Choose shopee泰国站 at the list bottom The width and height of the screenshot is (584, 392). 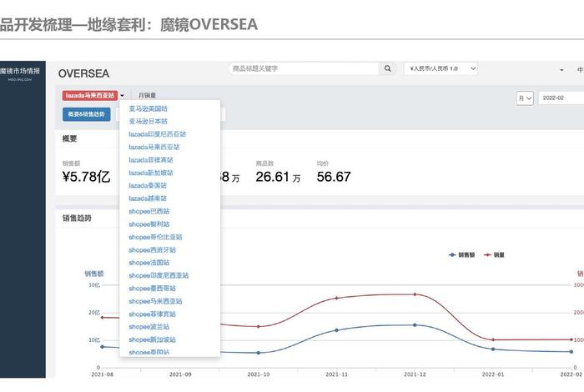point(149,352)
